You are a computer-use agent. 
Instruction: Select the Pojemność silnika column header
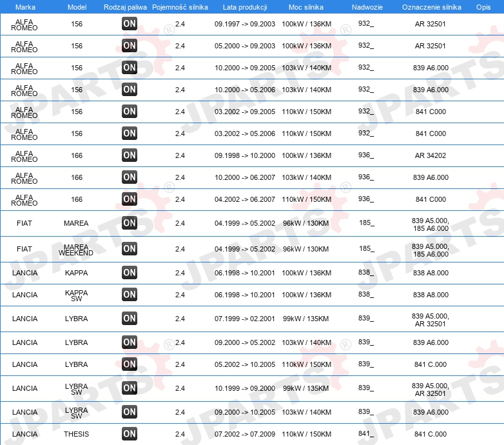(180, 7)
